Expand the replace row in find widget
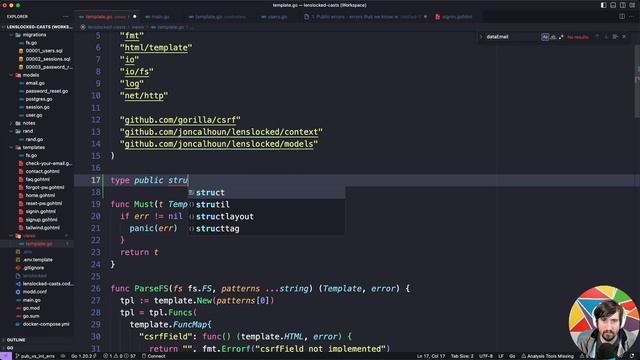The image size is (640, 360). coord(481,37)
